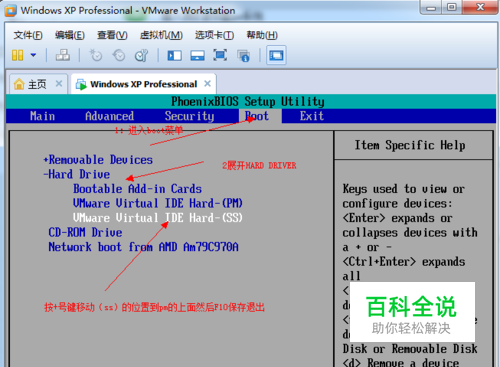Image resolution: width=500 pixels, height=367 pixels.
Task: Open the 帮助(H) menu
Action: tap(262, 35)
